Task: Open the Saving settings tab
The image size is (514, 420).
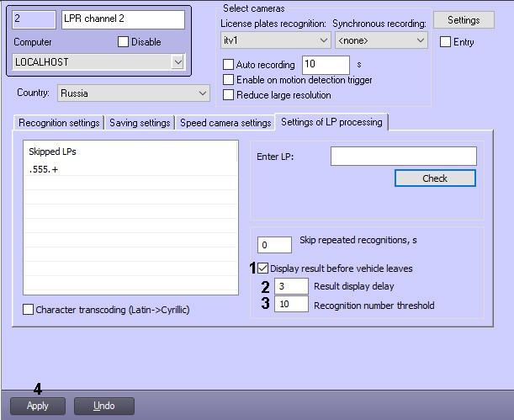Action: pos(140,123)
